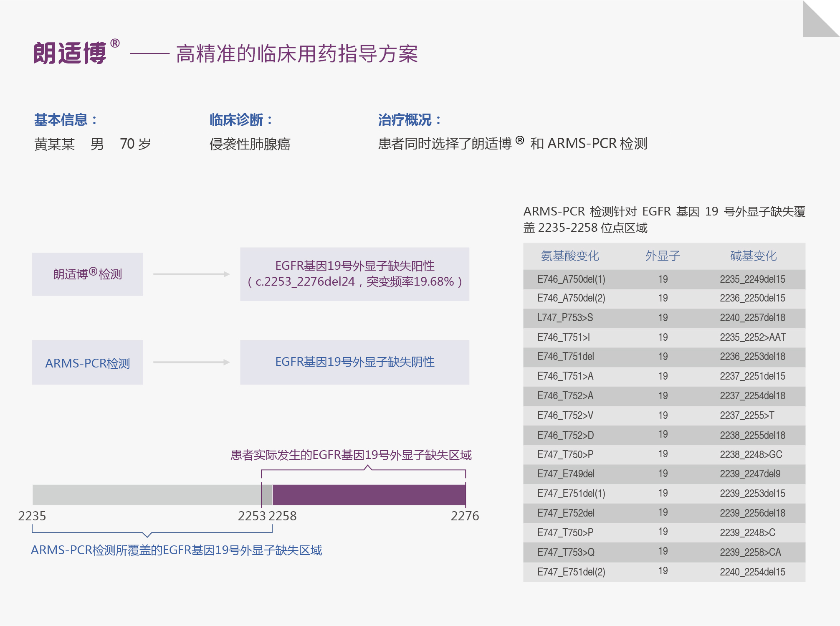
Task: Click the exon value 19 in the E746_A750del(1) row
Action: pos(663,279)
